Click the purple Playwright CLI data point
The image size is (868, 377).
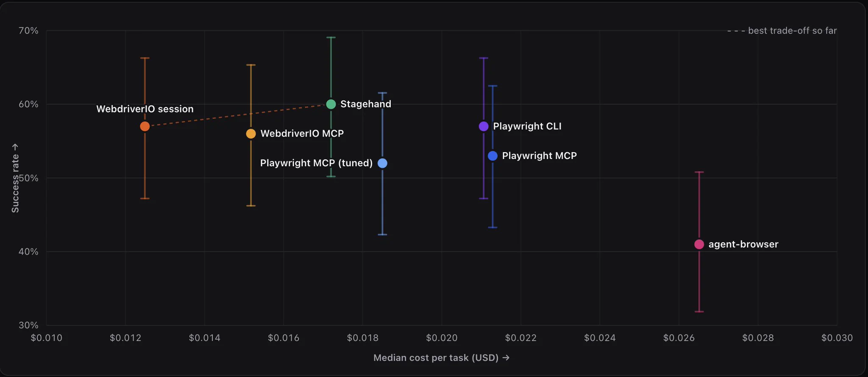pyautogui.click(x=484, y=126)
